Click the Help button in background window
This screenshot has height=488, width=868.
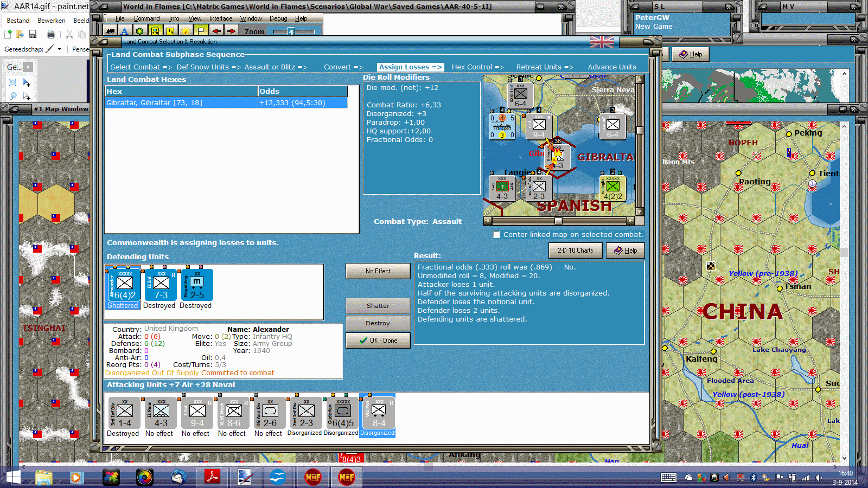(691, 54)
